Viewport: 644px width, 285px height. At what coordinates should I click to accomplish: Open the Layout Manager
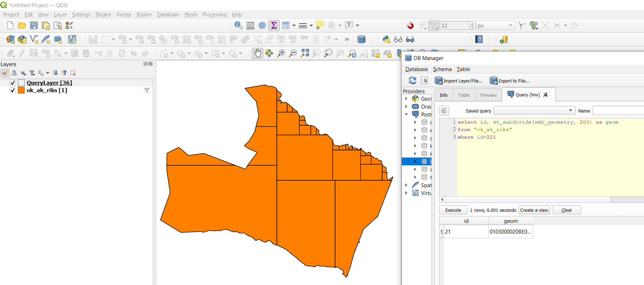[58, 25]
